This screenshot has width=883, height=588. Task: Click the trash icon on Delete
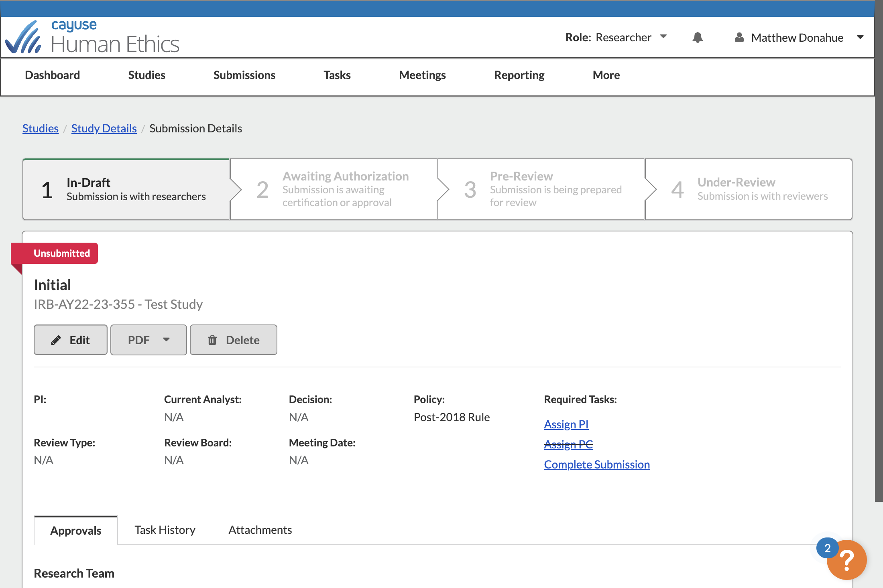(x=212, y=340)
